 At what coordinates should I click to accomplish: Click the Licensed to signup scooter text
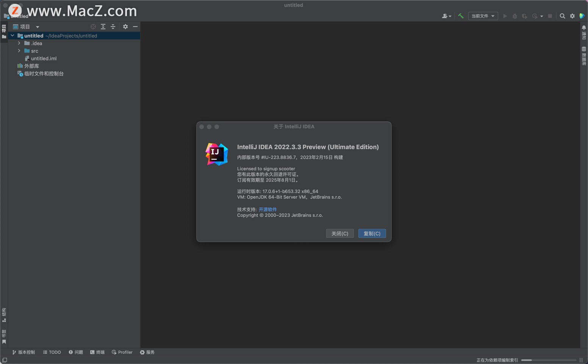click(x=266, y=169)
